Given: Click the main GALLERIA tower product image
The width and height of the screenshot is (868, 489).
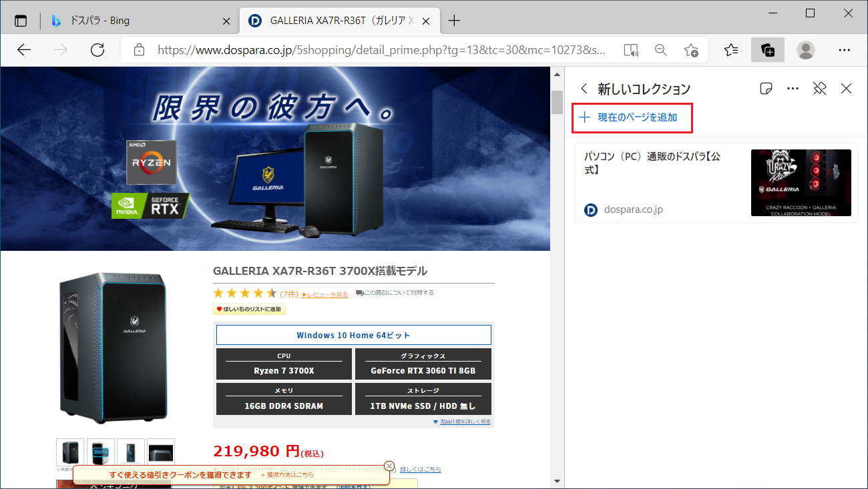Looking at the screenshot, I should pyautogui.click(x=114, y=347).
